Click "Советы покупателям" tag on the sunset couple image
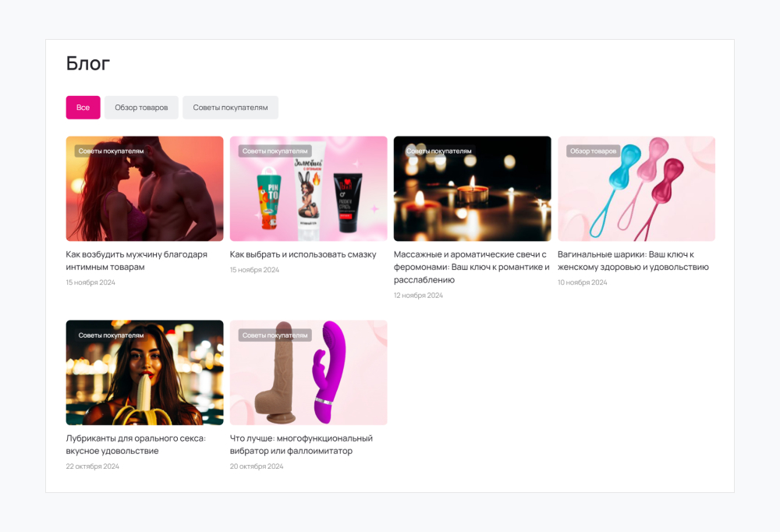The width and height of the screenshot is (780, 532). click(x=111, y=151)
